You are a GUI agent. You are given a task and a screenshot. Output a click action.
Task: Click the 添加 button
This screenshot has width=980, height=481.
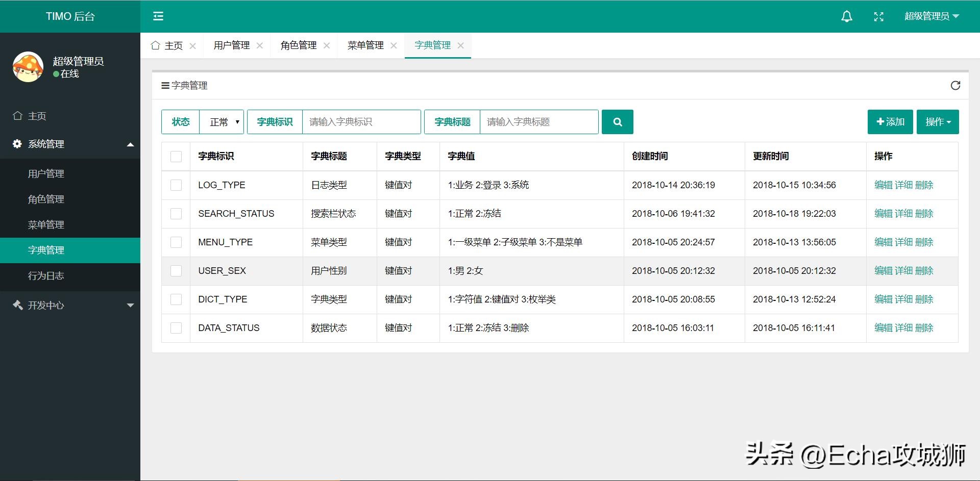890,121
